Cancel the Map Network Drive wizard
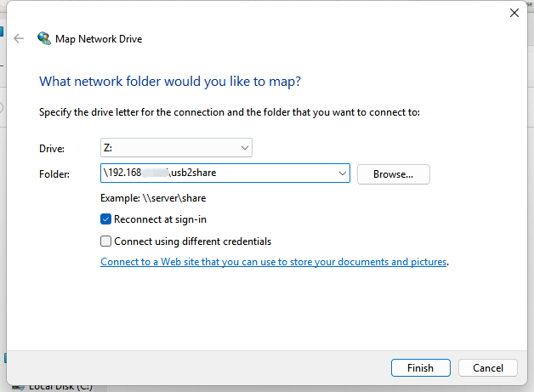Viewport: 534px width, 392px height. pyautogui.click(x=487, y=368)
